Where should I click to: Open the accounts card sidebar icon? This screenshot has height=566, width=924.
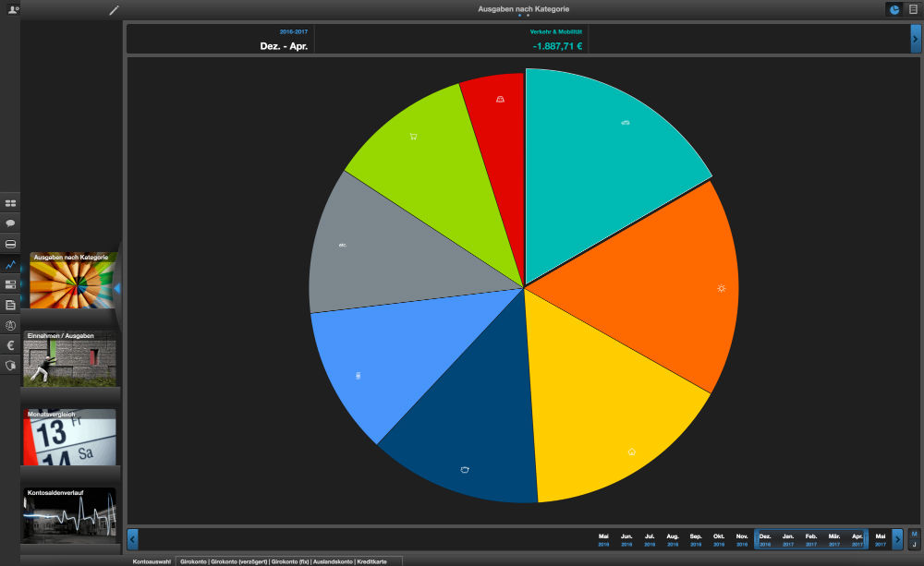10,244
